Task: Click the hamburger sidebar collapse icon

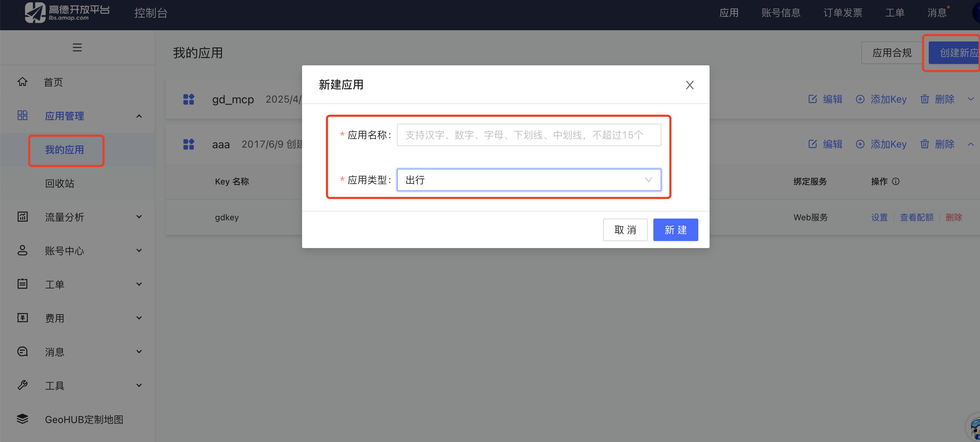Action: (x=77, y=47)
